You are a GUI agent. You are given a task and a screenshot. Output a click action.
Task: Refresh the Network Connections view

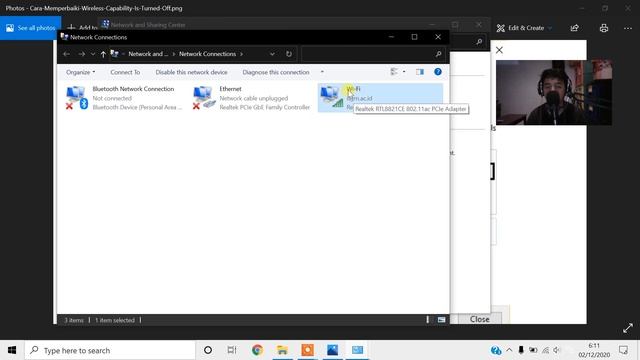click(289, 54)
